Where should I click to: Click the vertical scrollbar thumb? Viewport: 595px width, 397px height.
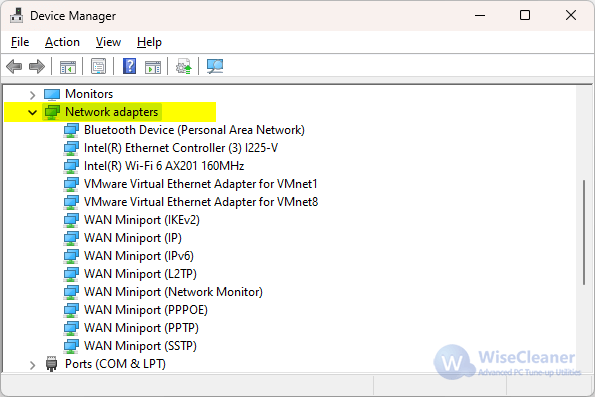coord(584,232)
